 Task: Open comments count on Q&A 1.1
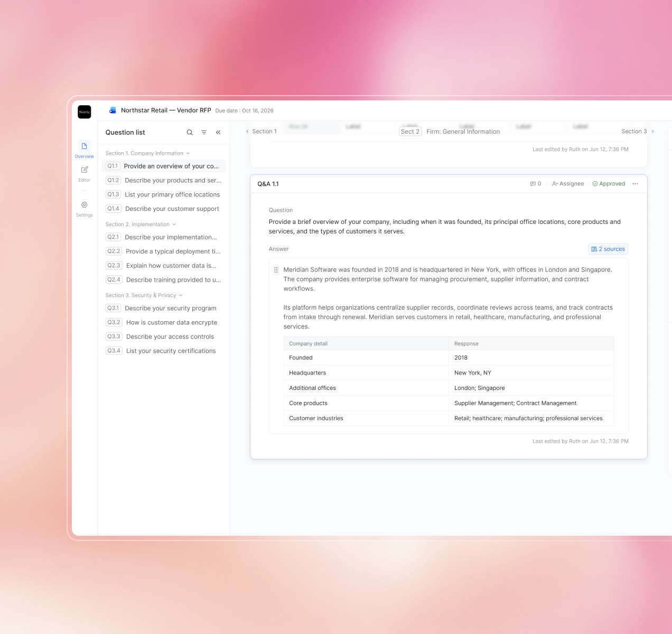pos(536,184)
